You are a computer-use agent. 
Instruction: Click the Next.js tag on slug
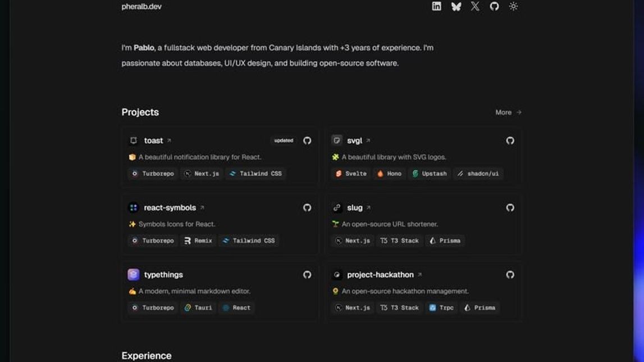tap(353, 241)
